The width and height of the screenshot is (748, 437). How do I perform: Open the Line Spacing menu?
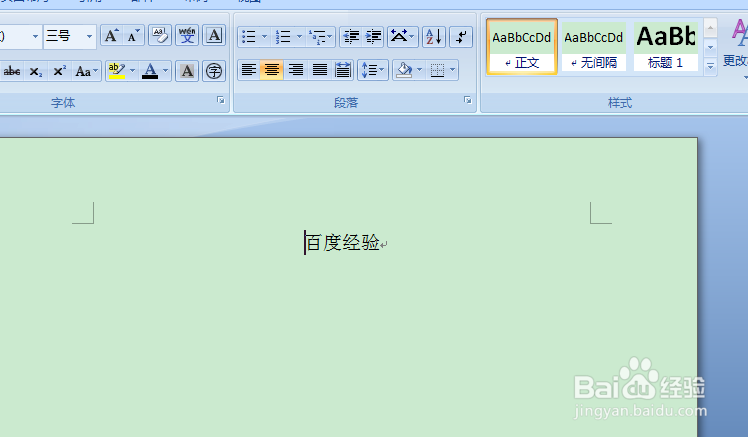pos(373,71)
